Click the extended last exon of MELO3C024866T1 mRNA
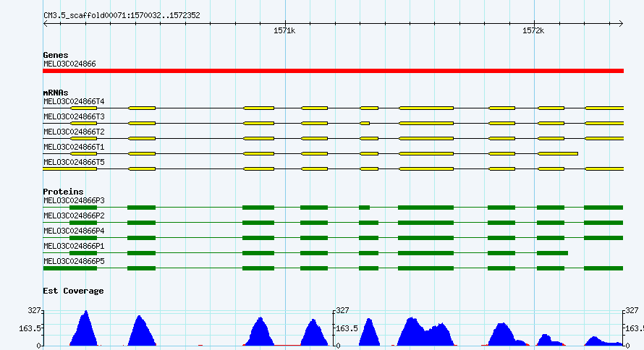 (558, 153)
